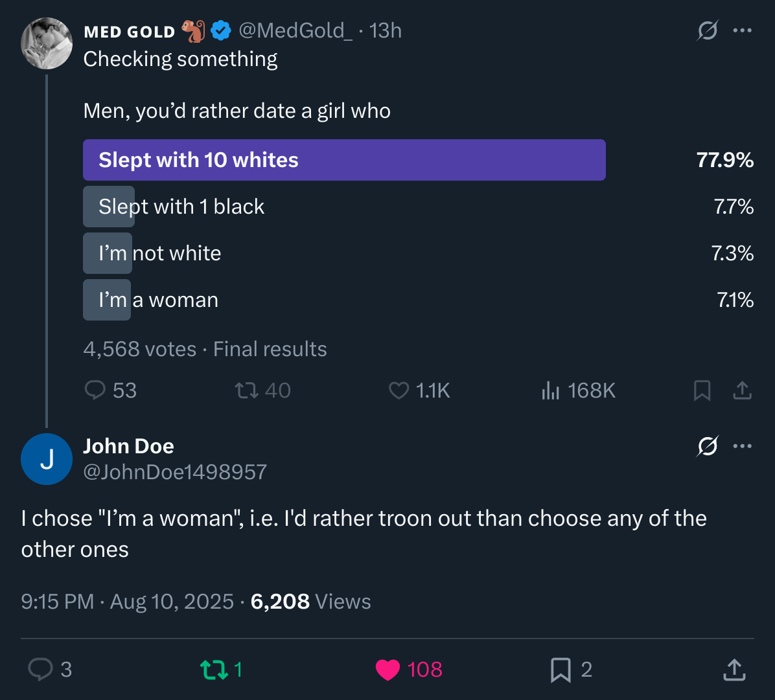Viewport: 775px width, 700px height.
Task: Click the @JohnDoe1498957 handle
Action: [175, 472]
